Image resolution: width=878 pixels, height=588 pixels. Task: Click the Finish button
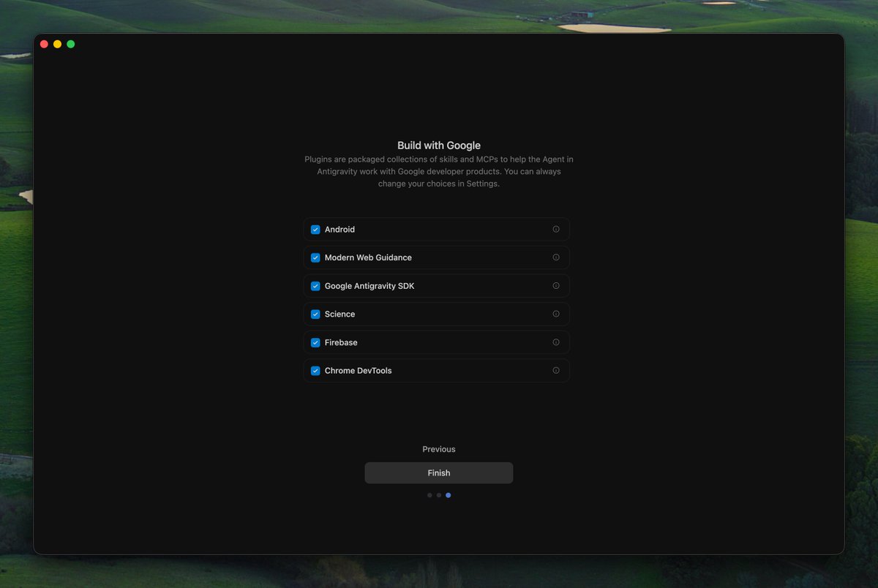[x=439, y=473]
